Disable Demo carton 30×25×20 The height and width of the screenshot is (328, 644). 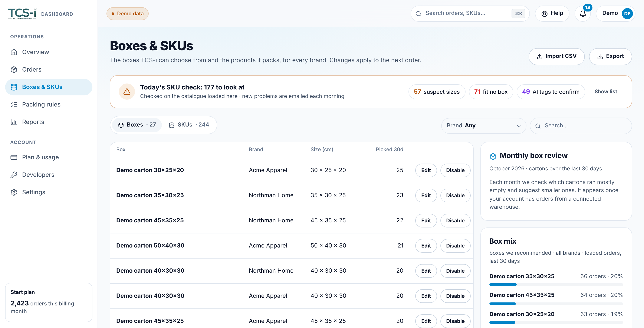[x=455, y=170]
